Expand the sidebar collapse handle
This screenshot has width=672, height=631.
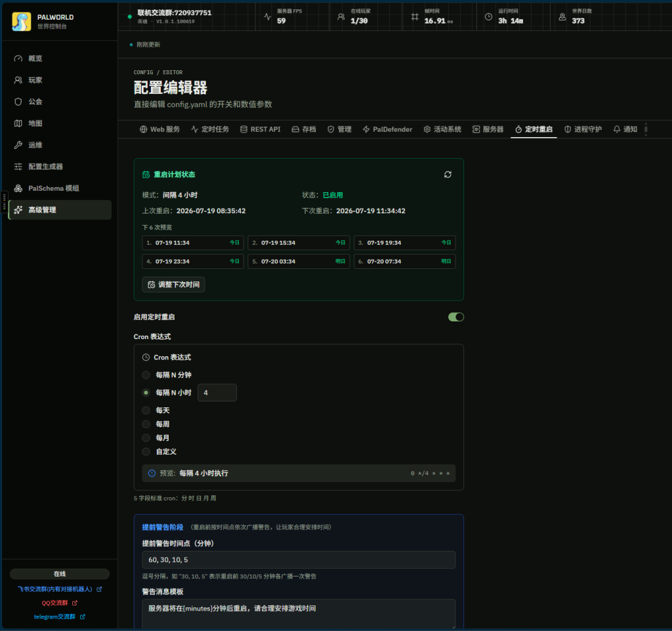5,201
